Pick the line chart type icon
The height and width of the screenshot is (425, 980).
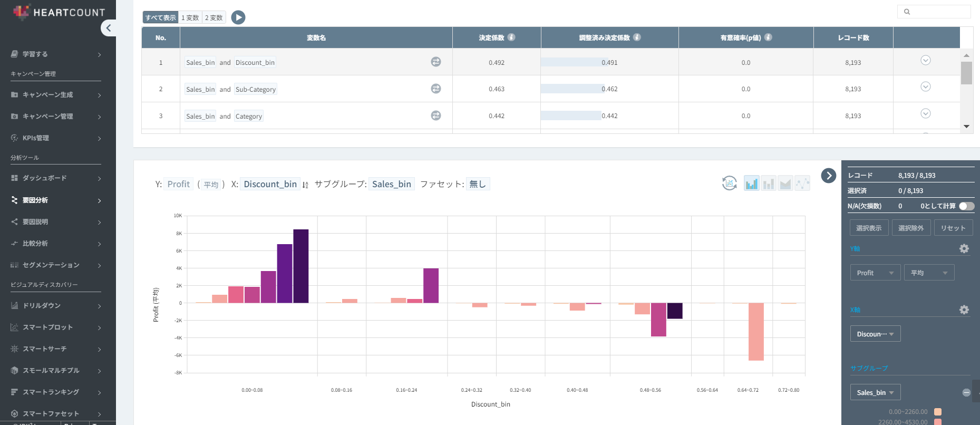pos(802,183)
